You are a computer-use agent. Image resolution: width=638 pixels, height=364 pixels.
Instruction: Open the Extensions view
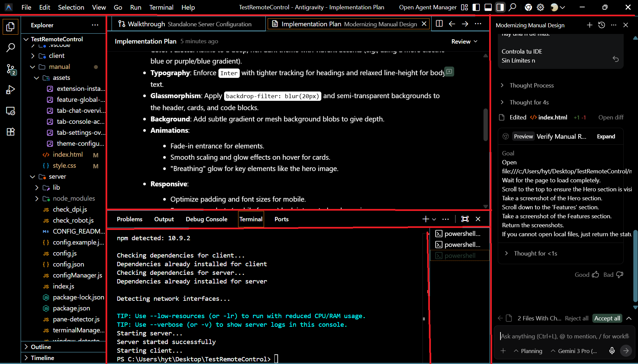click(x=10, y=132)
